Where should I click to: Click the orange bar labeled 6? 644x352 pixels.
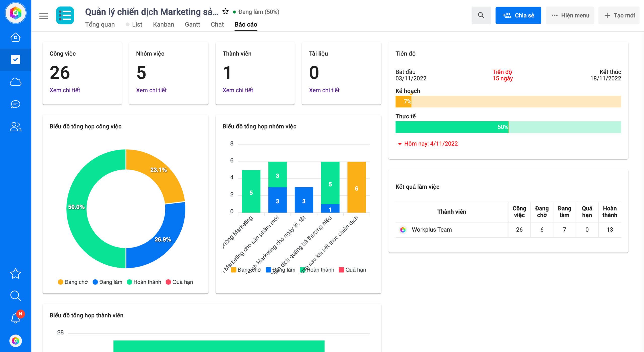pyautogui.click(x=356, y=187)
